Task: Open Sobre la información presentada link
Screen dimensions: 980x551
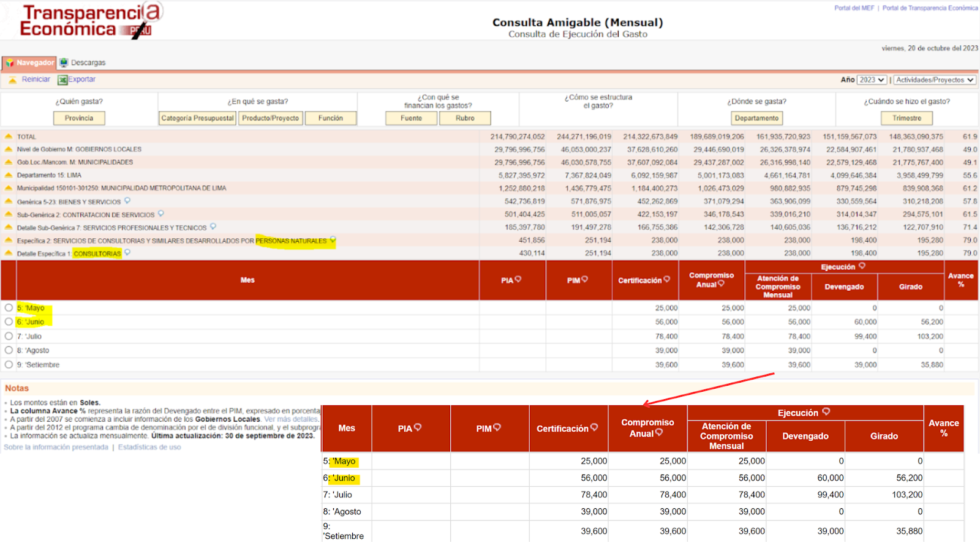Action: point(56,448)
